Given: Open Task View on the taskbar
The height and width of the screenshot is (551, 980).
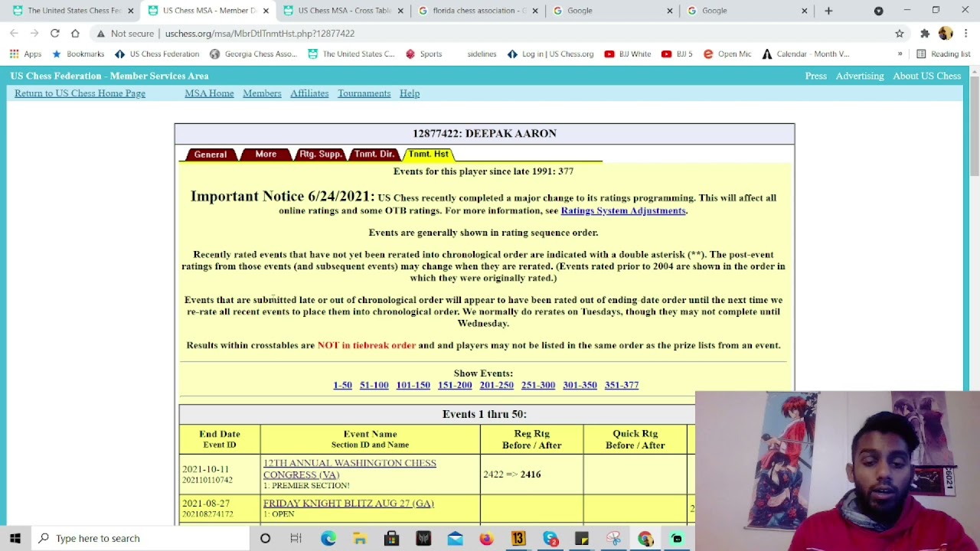Looking at the screenshot, I should (296, 538).
